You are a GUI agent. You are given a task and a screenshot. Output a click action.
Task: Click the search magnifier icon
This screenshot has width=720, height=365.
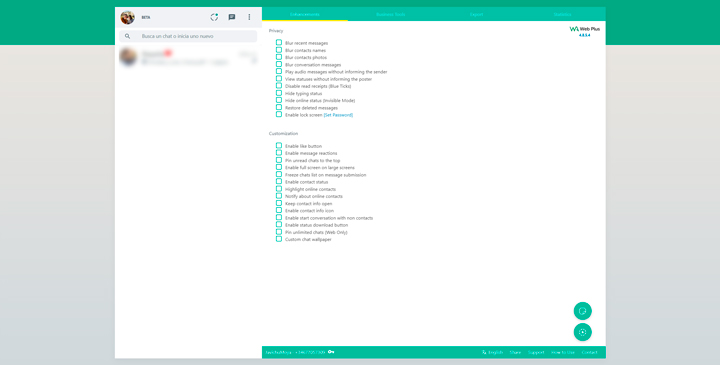[x=127, y=36]
